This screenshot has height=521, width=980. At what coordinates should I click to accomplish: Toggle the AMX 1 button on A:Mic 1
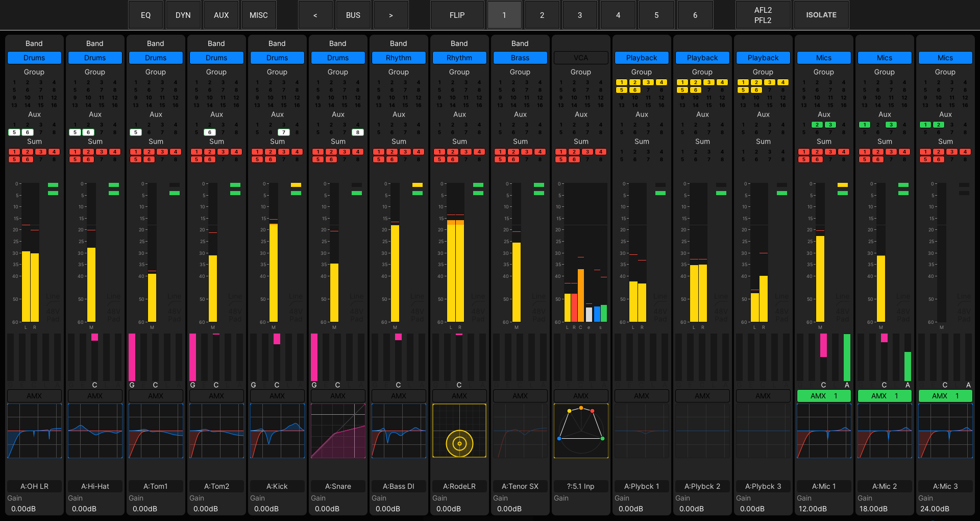pyautogui.click(x=824, y=396)
